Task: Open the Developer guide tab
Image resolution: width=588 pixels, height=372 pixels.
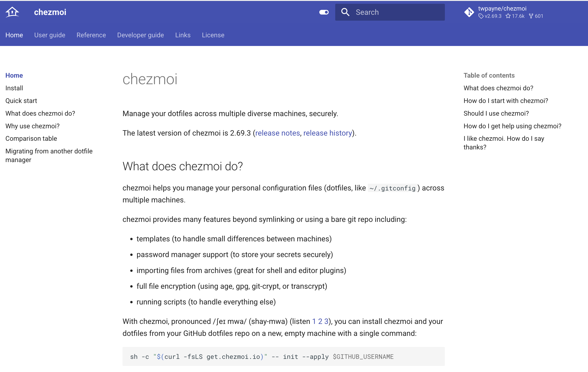Action: point(140,35)
